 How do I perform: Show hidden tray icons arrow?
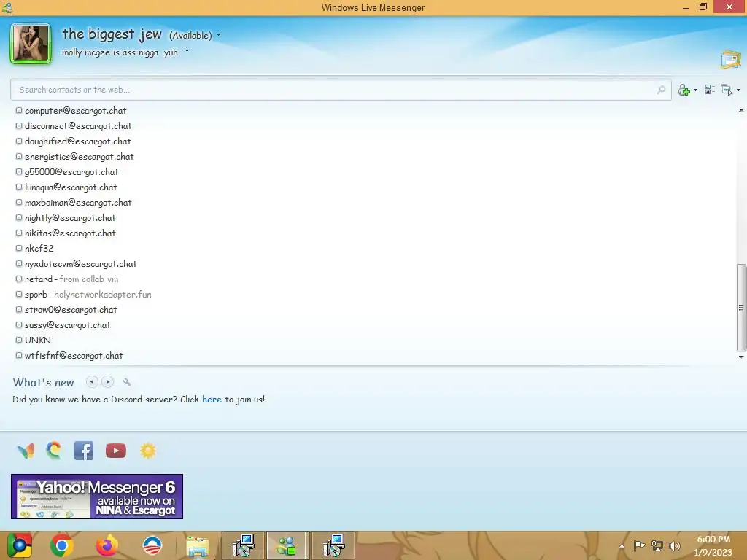pos(622,547)
